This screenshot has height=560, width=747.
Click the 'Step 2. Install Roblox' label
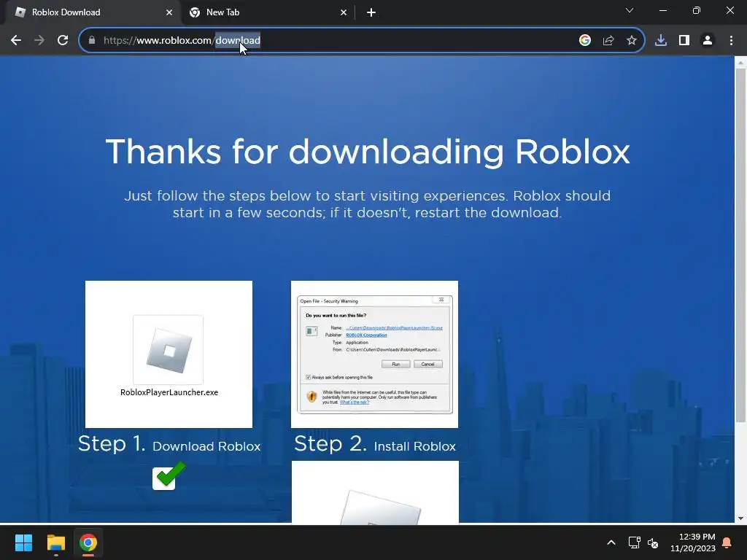375,444
